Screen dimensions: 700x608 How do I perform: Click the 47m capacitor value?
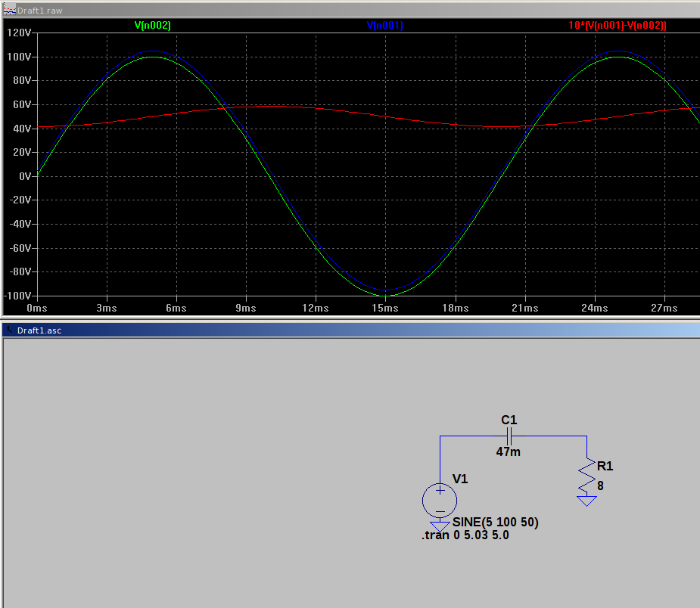pyautogui.click(x=508, y=452)
